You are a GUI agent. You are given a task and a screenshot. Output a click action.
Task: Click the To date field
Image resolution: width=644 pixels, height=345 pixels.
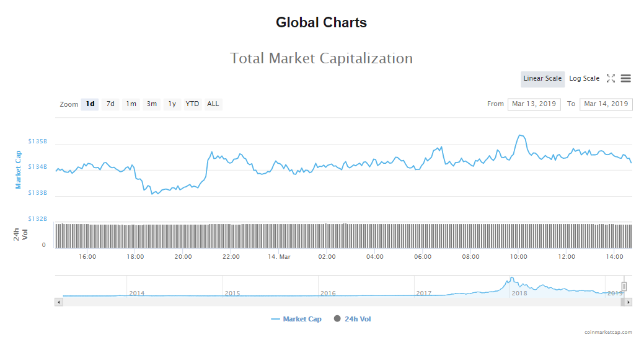(606, 104)
